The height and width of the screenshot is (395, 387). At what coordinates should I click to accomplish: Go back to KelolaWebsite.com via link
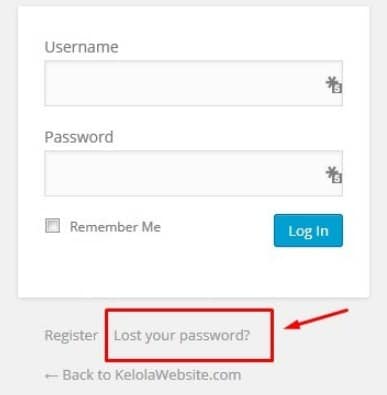coord(143,375)
